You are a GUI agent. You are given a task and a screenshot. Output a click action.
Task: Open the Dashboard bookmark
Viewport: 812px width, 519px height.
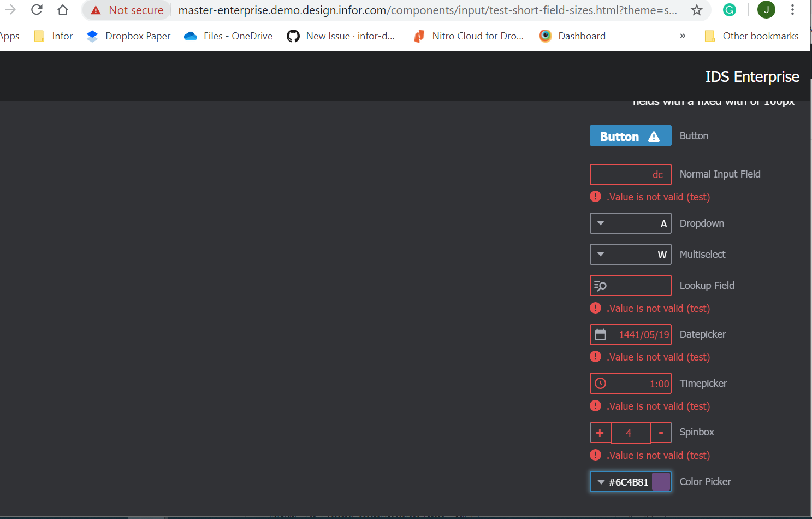tap(572, 36)
